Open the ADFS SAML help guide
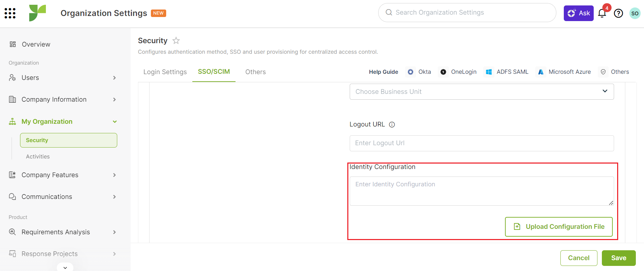Image resolution: width=644 pixels, height=271 pixels. pos(507,72)
